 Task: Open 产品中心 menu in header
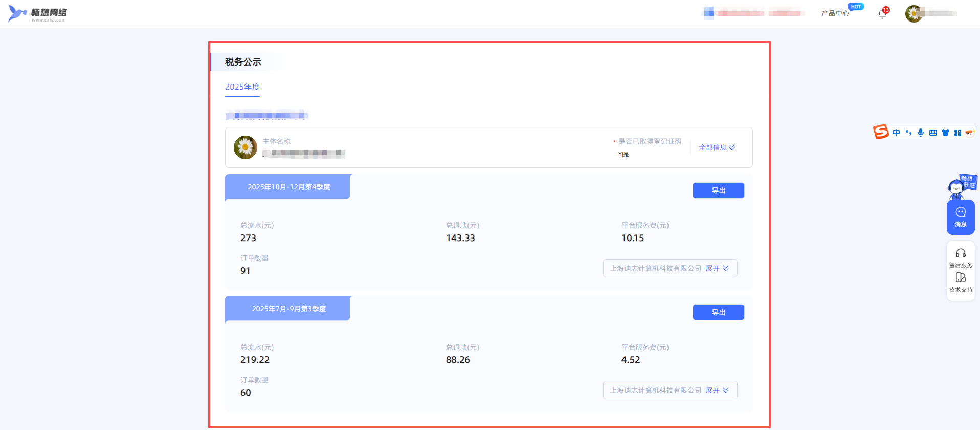click(835, 13)
